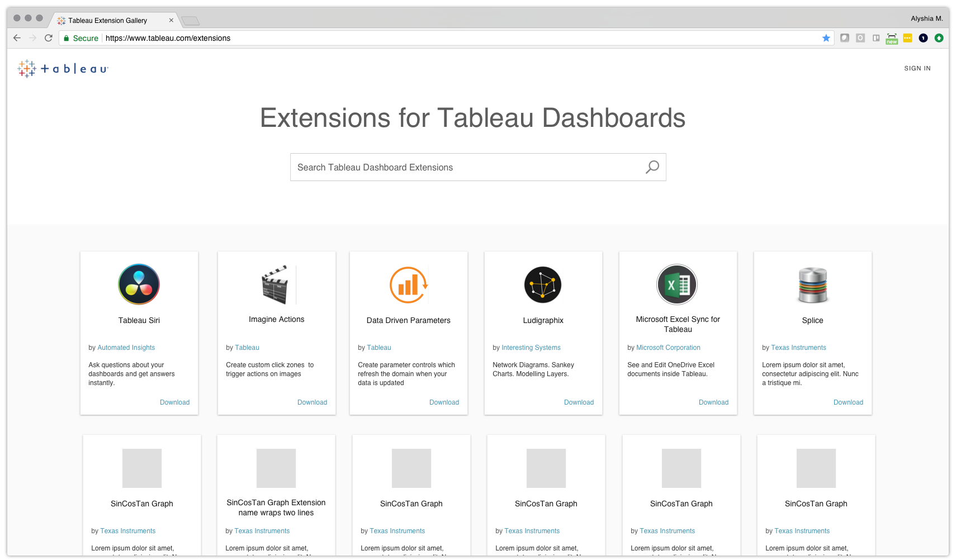Click the Tableau logo in the page header

click(63, 69)
